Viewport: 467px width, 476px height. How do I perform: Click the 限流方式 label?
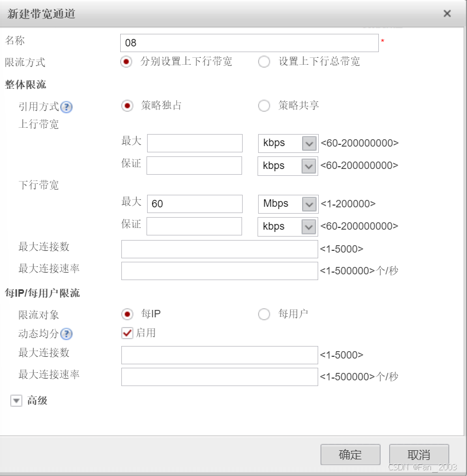[25, 62]
